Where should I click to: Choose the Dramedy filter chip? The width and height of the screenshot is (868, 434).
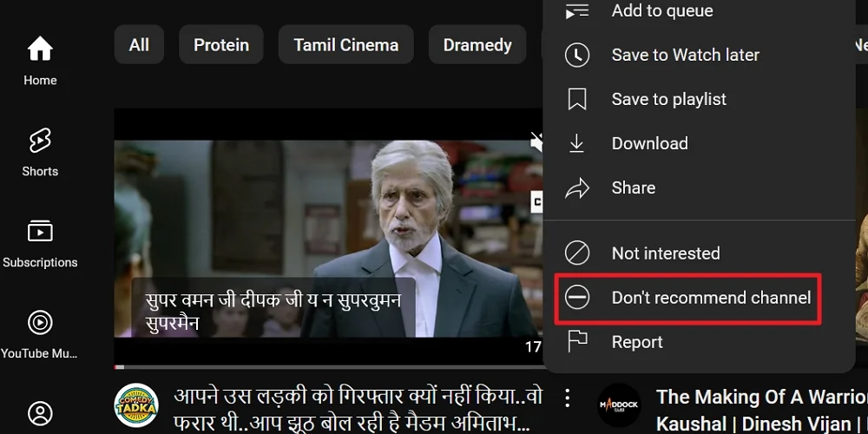coord(477,45)
